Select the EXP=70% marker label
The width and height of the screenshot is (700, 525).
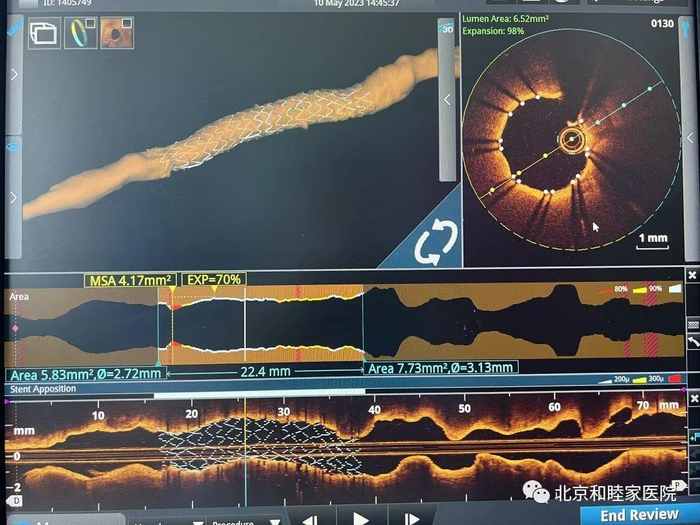coord(214,280)
